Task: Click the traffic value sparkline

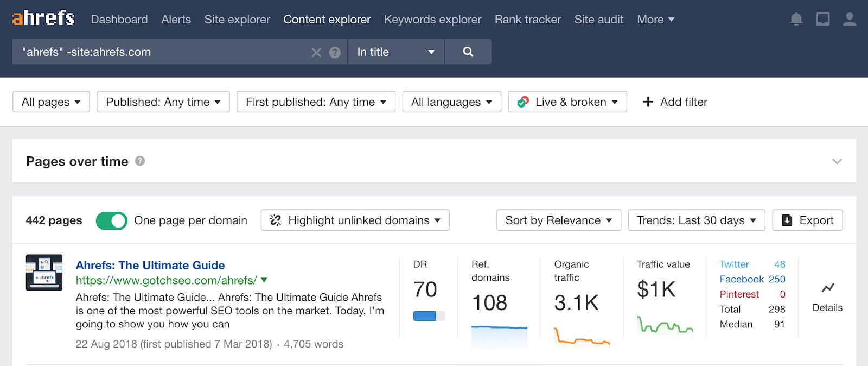Action: point(665,324)
